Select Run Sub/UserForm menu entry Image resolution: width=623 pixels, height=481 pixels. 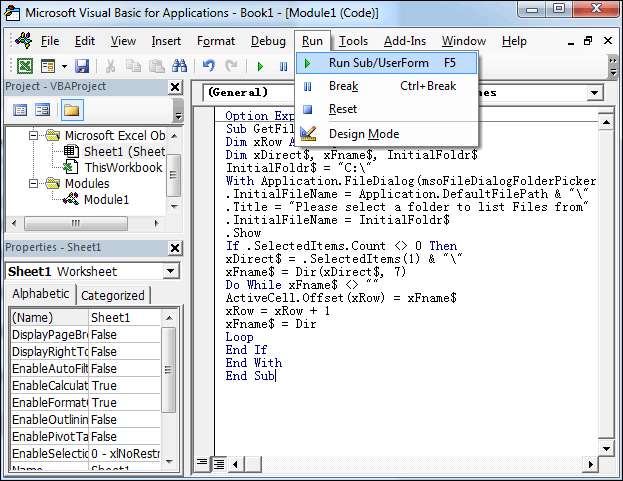point(378,62)
